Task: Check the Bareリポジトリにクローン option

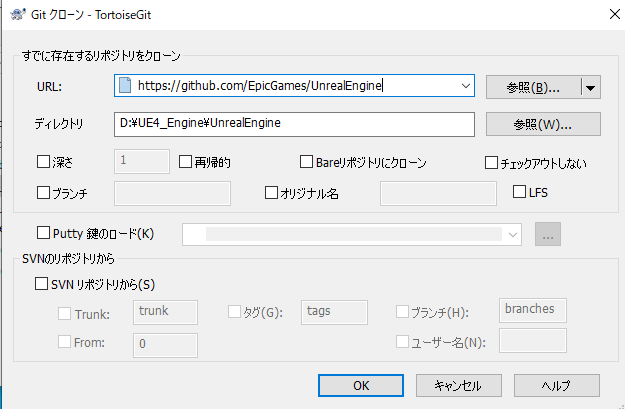Action: 306,161
